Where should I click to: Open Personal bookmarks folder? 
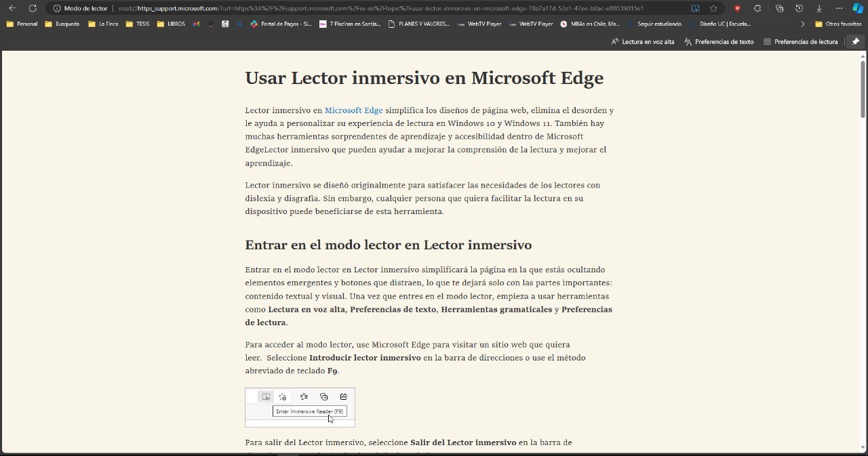pos(22,24)
